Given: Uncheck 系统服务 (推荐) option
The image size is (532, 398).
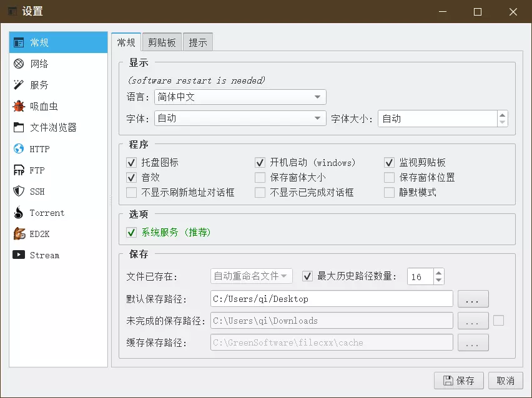Looking at the screenshot, I should [x=131, y=232].
